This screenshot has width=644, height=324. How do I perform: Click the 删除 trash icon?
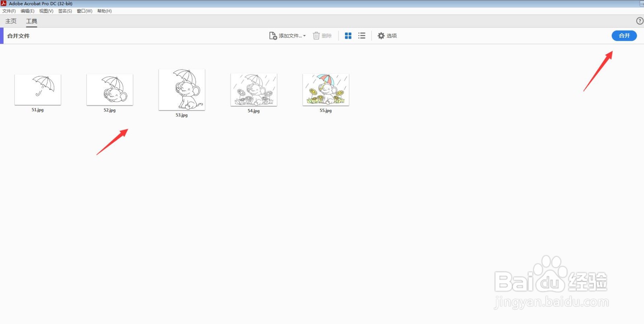316,36
